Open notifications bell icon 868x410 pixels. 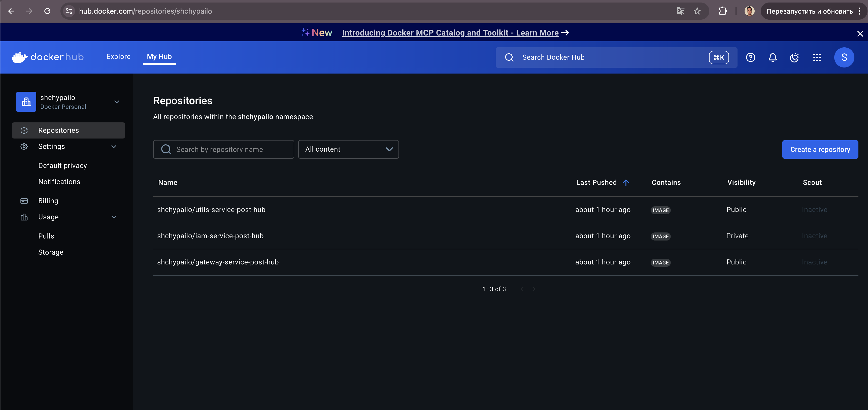(x=773, y=57)
